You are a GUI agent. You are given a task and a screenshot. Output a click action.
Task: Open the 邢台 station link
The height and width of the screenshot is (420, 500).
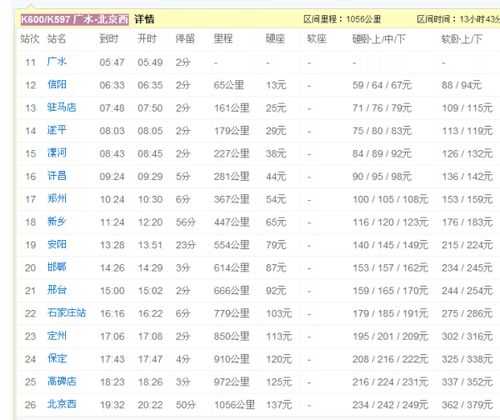coord(57,290)
